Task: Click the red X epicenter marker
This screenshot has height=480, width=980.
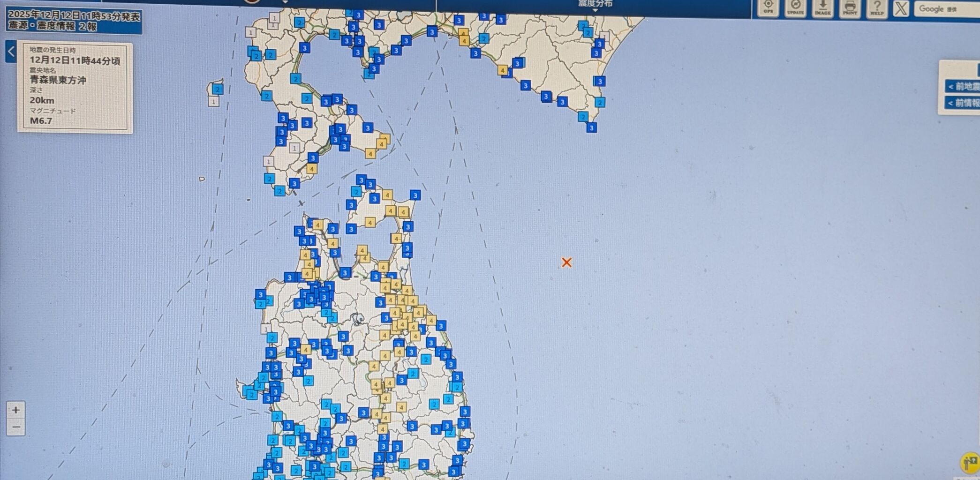Action: [566, 262]
